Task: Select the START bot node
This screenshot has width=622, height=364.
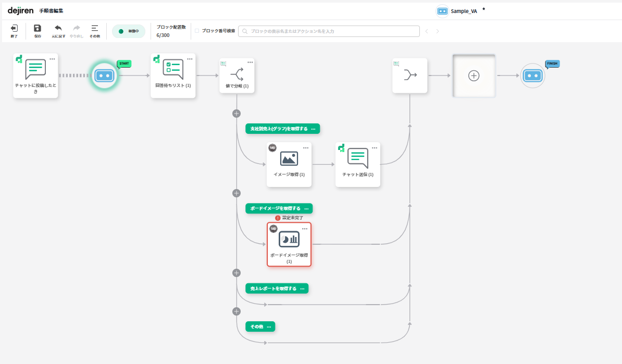Action: (104, 76)
